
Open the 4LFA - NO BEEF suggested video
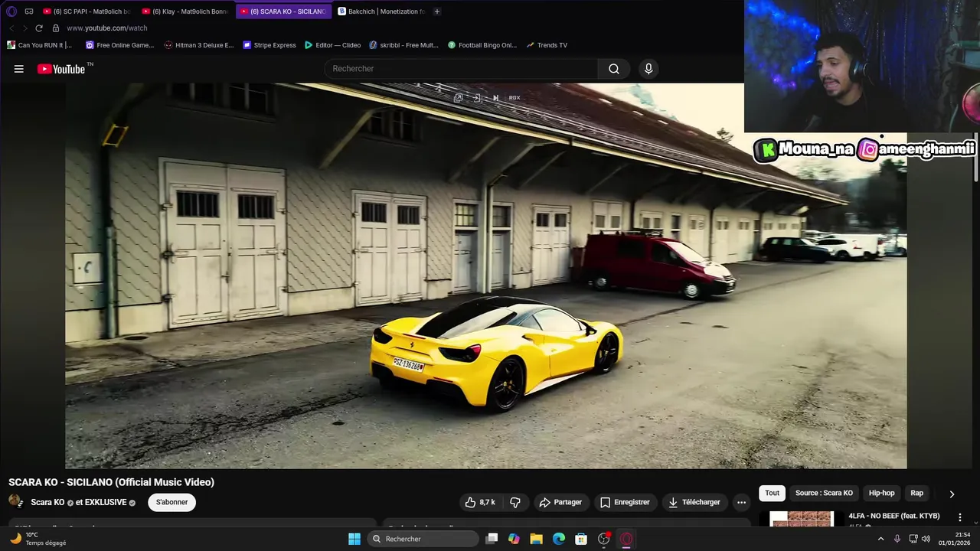[893, 516]
